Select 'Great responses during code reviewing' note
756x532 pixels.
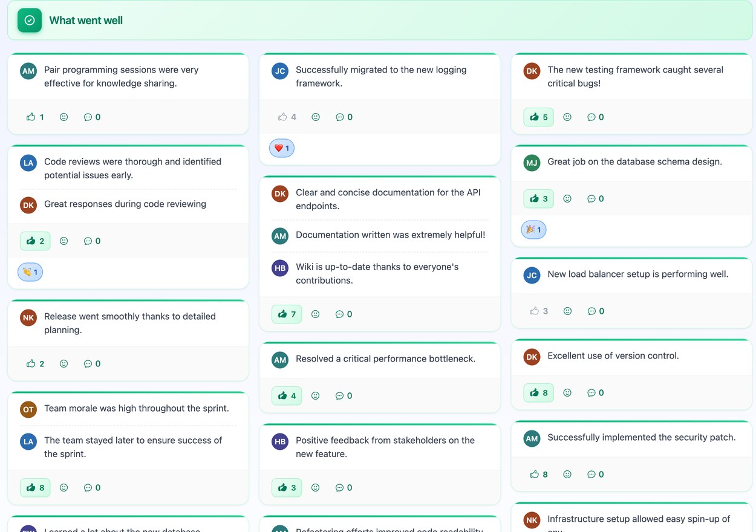point(125,204)
